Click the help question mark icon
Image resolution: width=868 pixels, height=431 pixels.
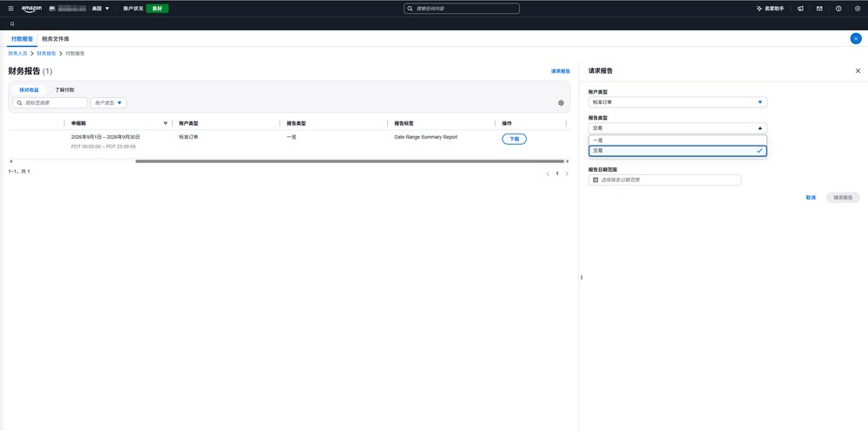pyautogui.click(x=838, y=9)
